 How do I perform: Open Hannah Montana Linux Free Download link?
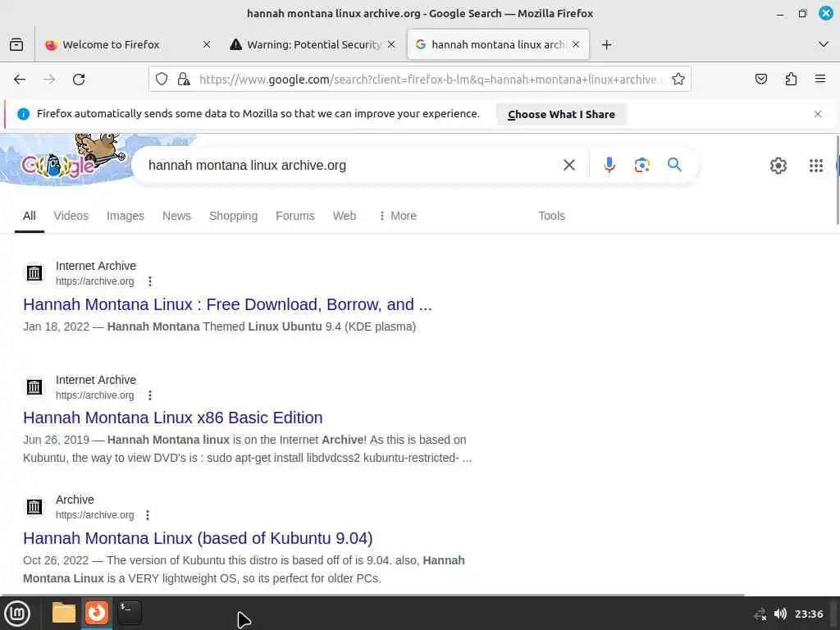coord(227,304)
